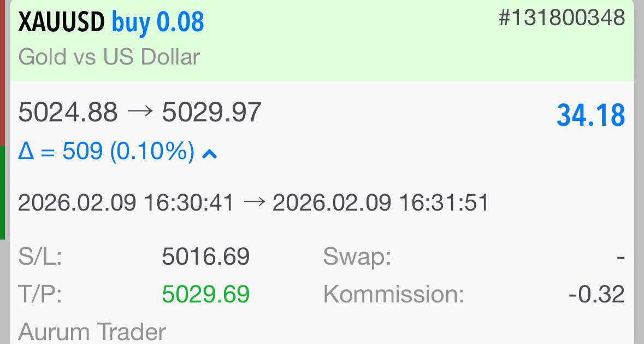
Task: Click the arrow between the two timestamps
Action: coord(252,203)
